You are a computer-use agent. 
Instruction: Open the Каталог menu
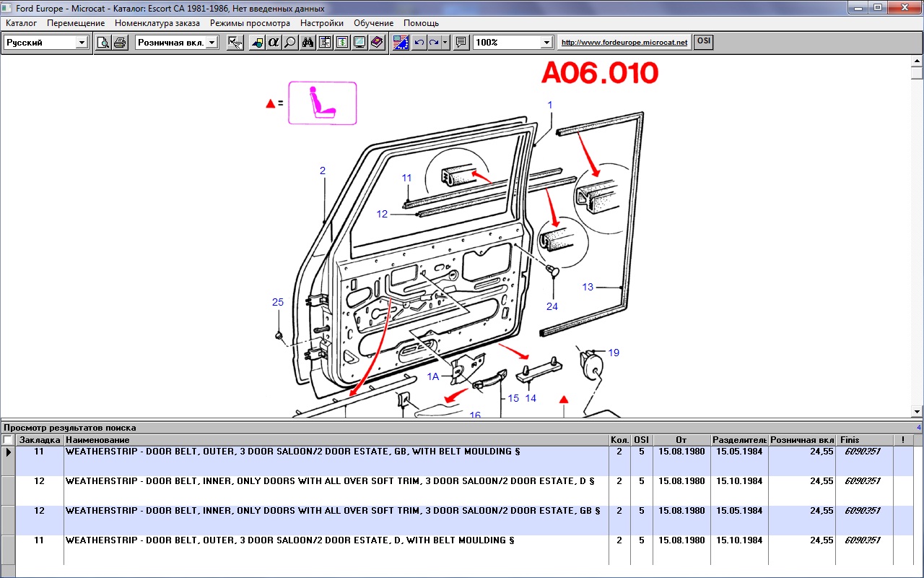21,23
